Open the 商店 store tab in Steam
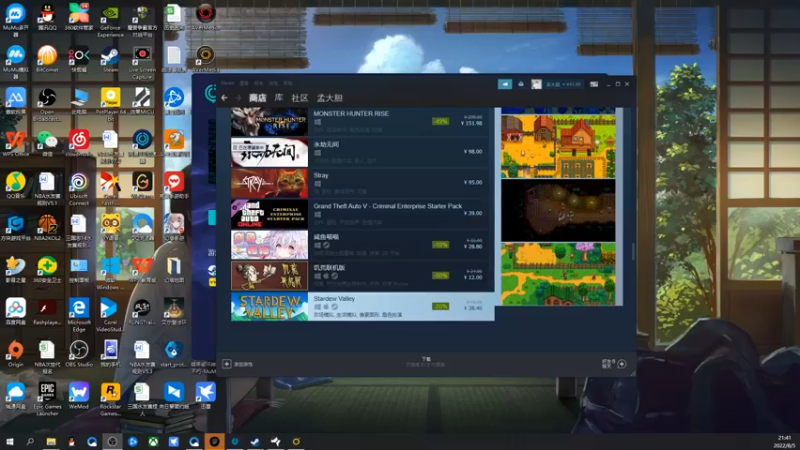 [257, 98]
